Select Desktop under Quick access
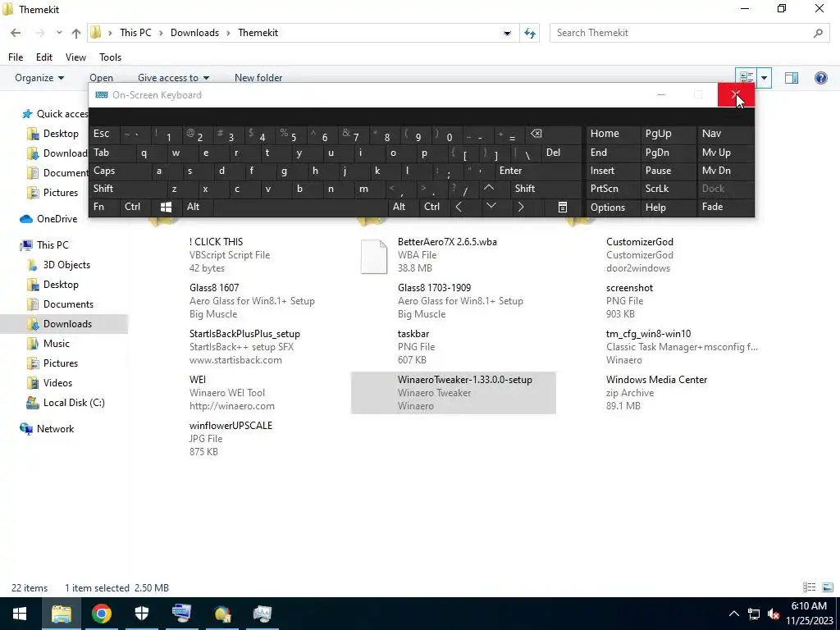 [x=61, y=134]
